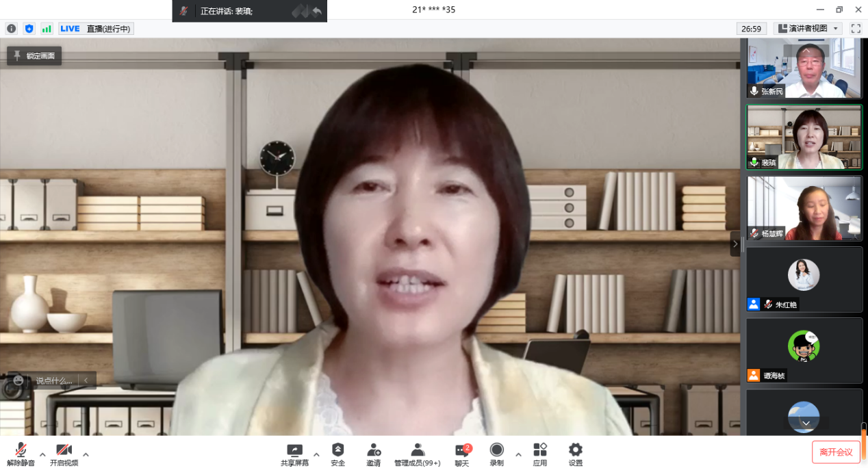This screenshot has width=868, height=468.
Task: Click the green network signal icon
Action: (x=47, y=29)
